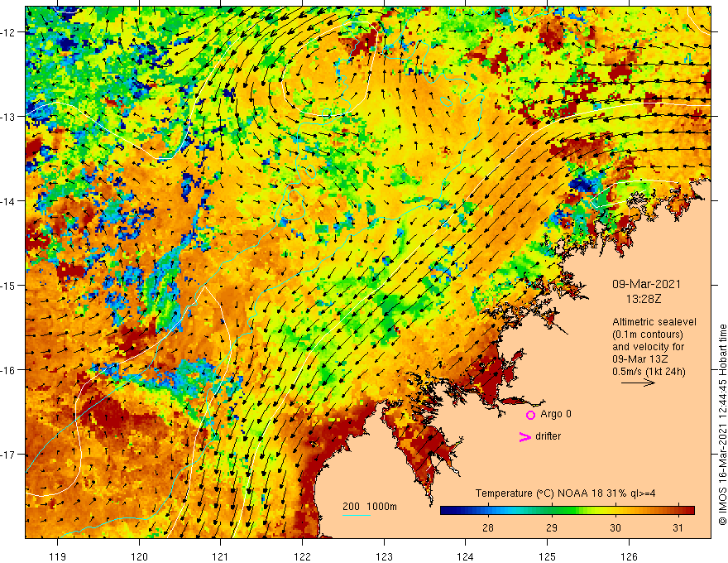
Task: Click the magenta drifter arrowhead legend marker
Action: (524, 436)
